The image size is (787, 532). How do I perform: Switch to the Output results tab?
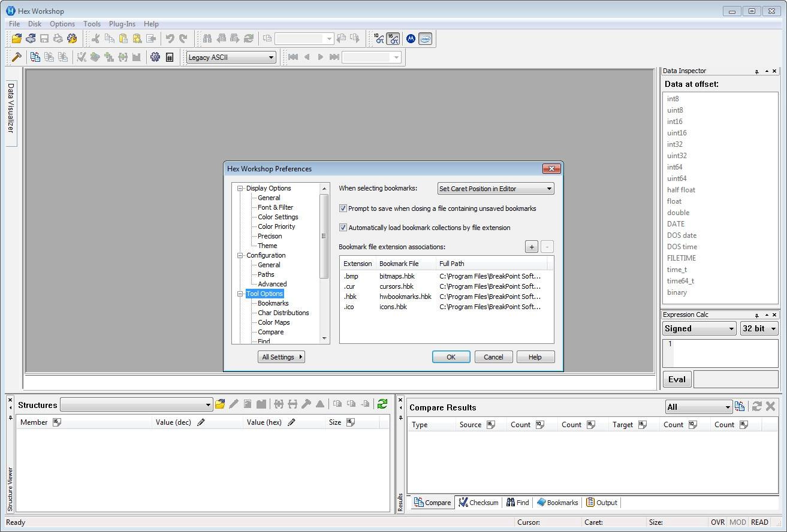coord(602,503)
